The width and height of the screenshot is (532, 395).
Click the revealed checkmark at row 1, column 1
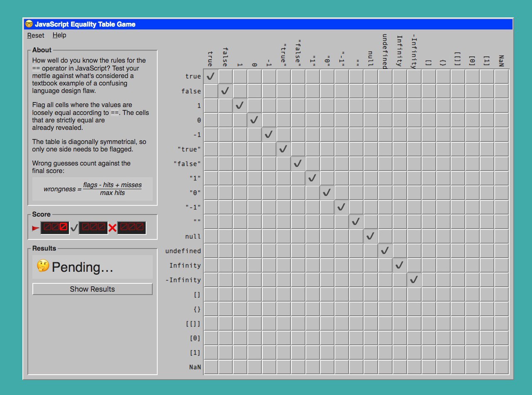(x=240, y=105)
